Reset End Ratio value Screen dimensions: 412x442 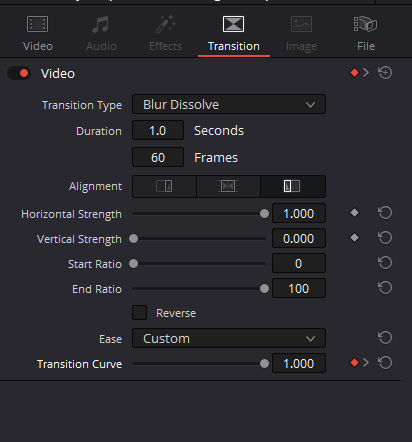pyautogui.click(x=385, y=288)
